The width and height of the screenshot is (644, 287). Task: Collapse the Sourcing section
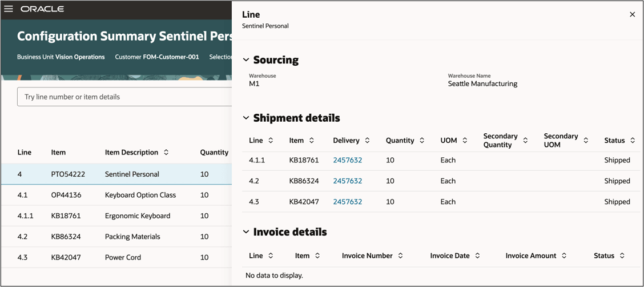click(x=246, y=60)
